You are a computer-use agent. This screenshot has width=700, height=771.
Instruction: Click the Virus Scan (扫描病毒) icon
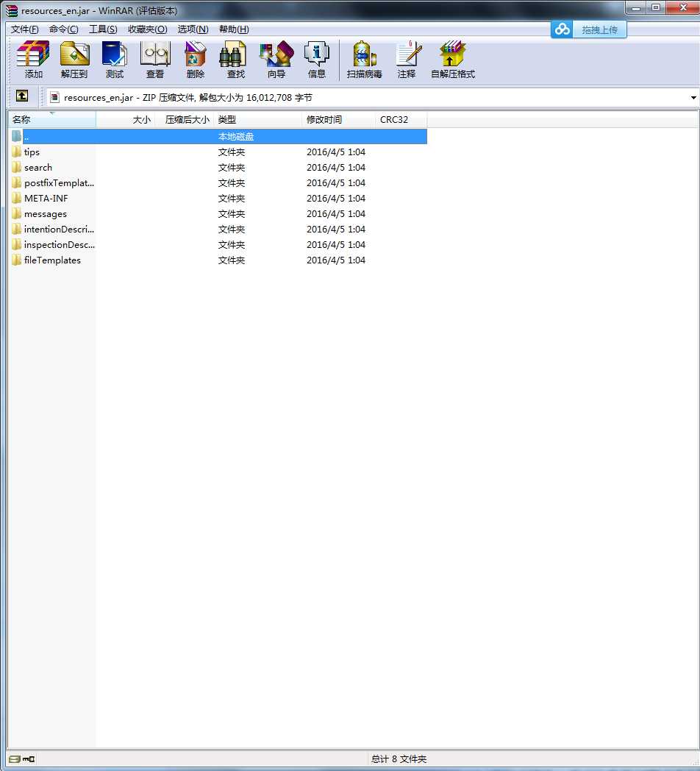pyautogui.click(x=364, y=60)
